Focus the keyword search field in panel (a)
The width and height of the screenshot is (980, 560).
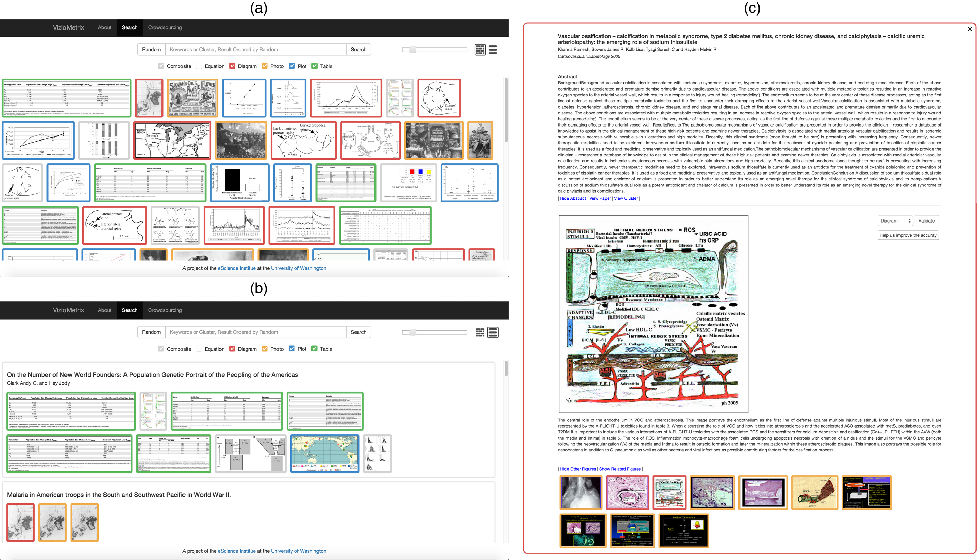click(x=256, y=50)
